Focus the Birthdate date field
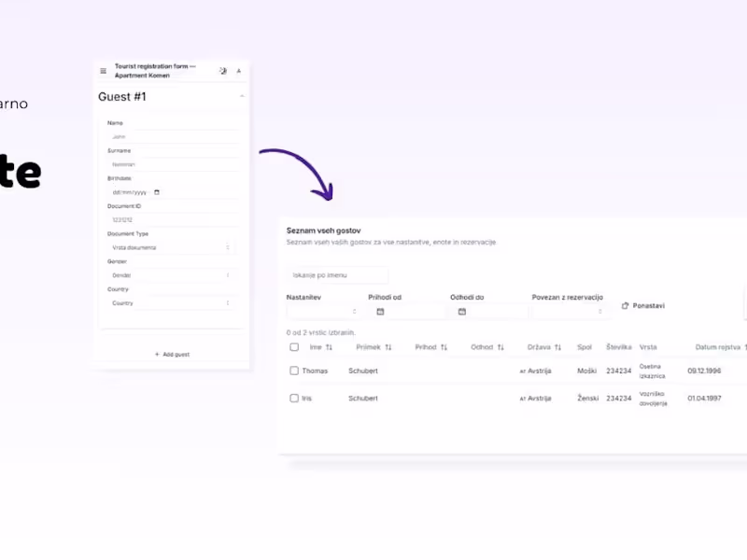The height and width of the screenshot is (560, 747). [173, 192]
